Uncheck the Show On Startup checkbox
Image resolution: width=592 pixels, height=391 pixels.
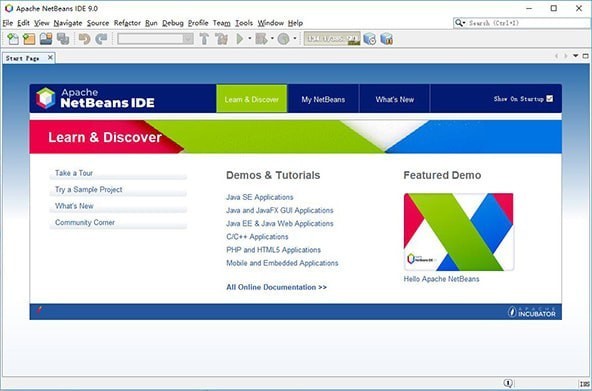click(x=550, y=99)
